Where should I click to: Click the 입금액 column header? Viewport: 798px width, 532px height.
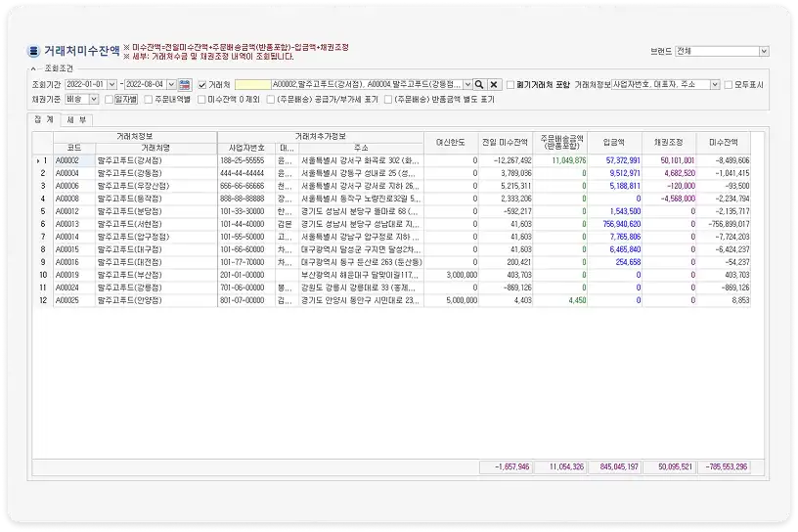tap(614, 143)
